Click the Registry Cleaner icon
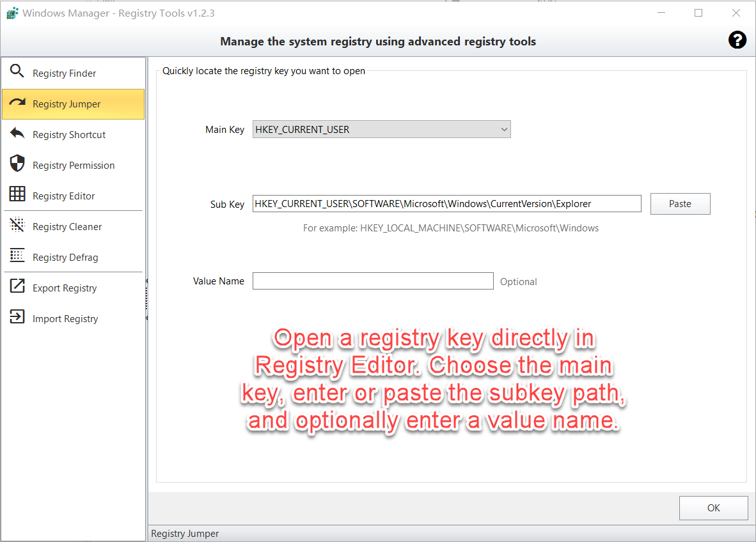This screenshot has width=756, height=542. point(17,224)
